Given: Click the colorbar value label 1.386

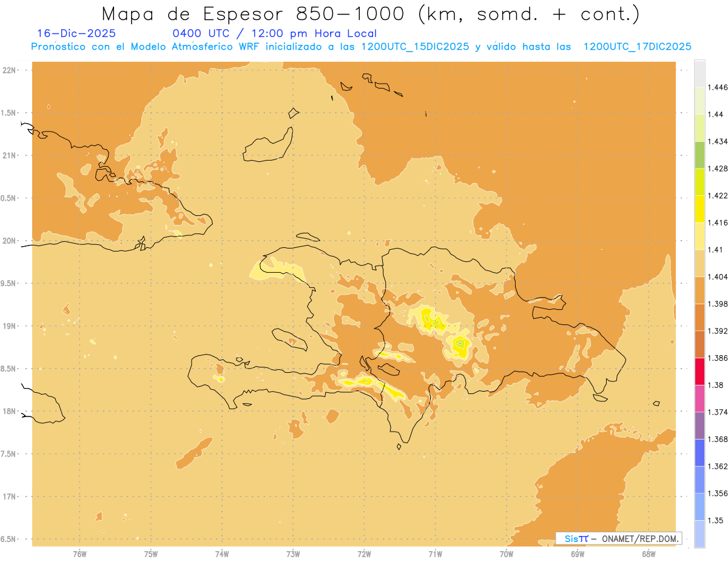Looking at the screenshot, I should coord(718,358).
